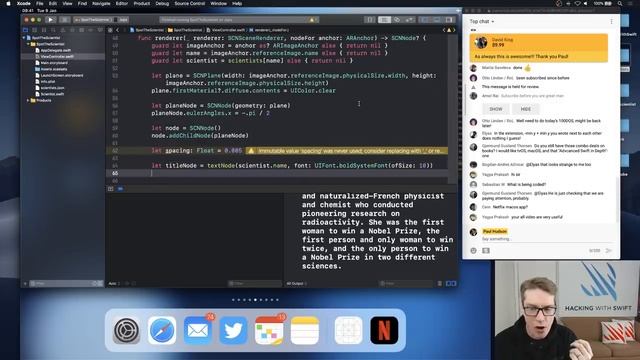Open the All Output console dropdown

point(296,283)
